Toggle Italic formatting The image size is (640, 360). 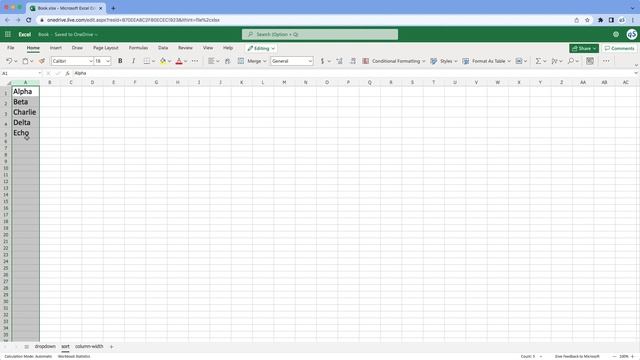point(133,61)
